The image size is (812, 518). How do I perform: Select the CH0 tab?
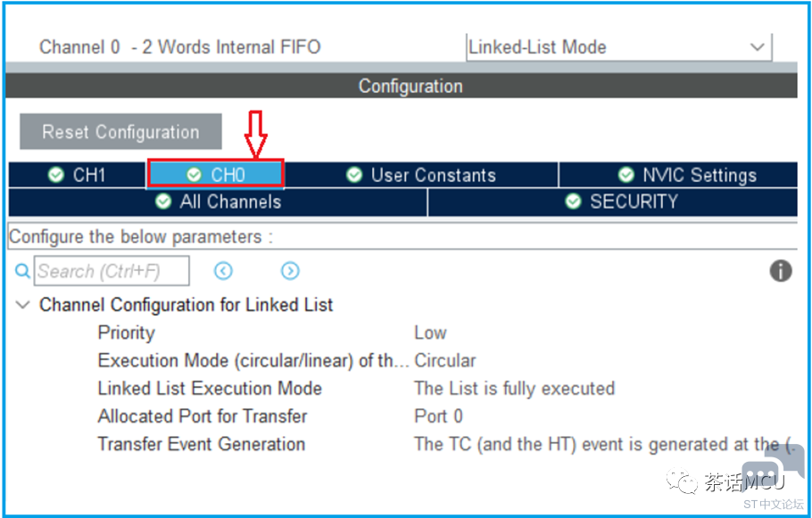tap(215, 174)
